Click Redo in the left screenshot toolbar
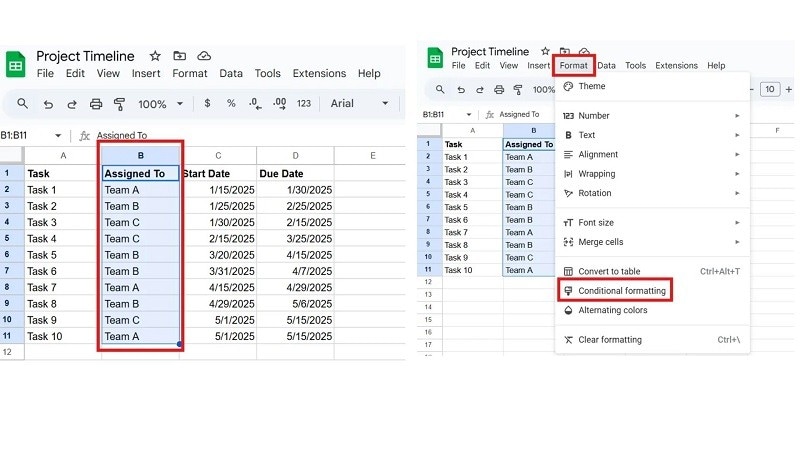 pos(72,104)
